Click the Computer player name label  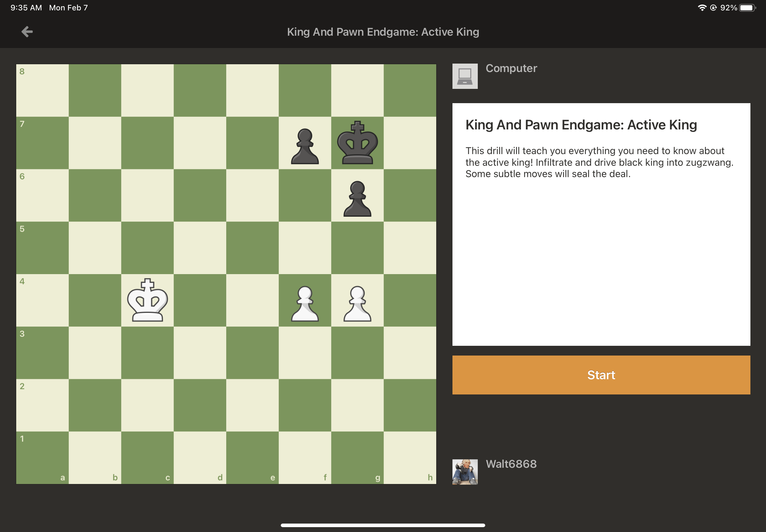click(512, 68)
